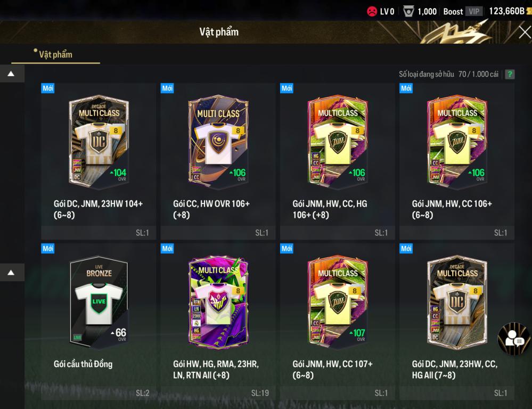Switch to the Vật phẩm tab
This screenshot has height=409, width=532.
[55, 55]
